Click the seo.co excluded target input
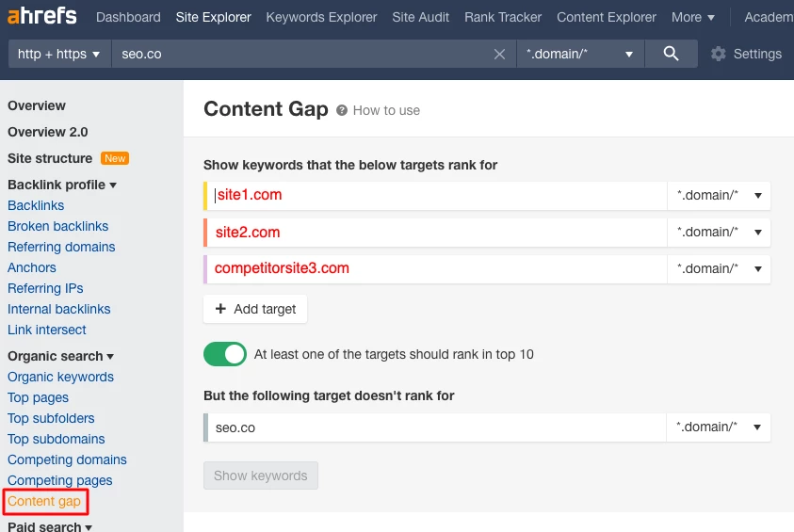 [x=435, y=427]
